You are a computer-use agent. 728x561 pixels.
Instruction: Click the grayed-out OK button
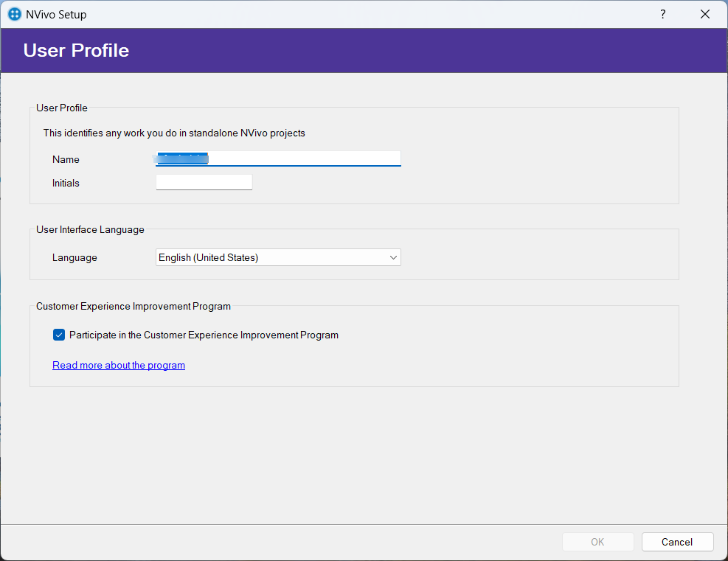[x=597, y=542]
